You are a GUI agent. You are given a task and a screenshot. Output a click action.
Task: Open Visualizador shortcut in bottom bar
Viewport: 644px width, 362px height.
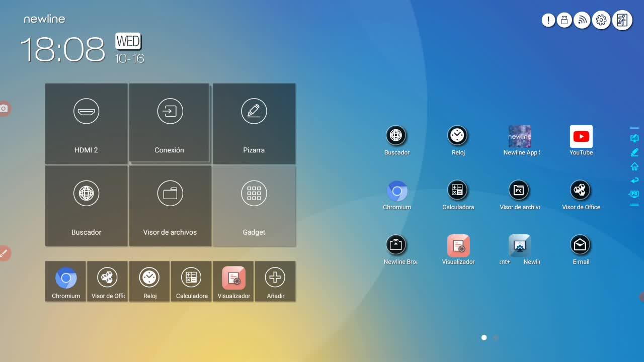tap(233, 281)
